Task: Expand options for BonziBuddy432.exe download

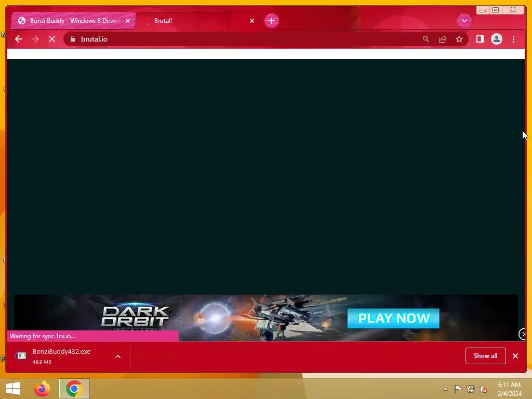Action: [118, 356]
